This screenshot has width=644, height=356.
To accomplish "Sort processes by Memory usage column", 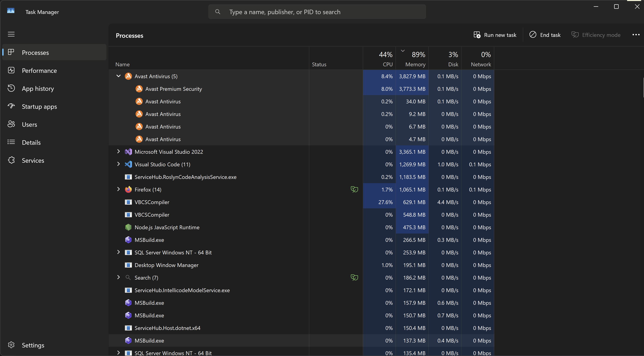I will point(412,58).
